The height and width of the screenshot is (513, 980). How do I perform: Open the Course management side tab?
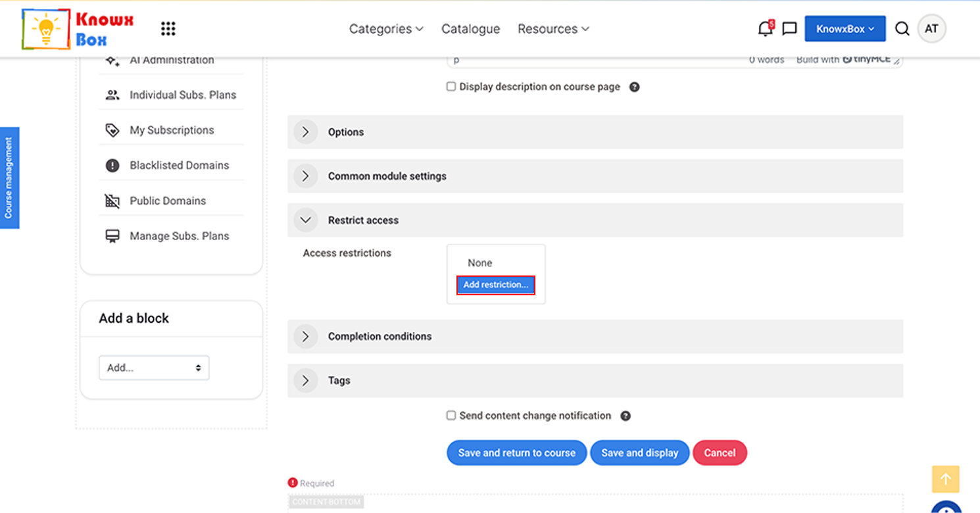[x=9, y=178]
